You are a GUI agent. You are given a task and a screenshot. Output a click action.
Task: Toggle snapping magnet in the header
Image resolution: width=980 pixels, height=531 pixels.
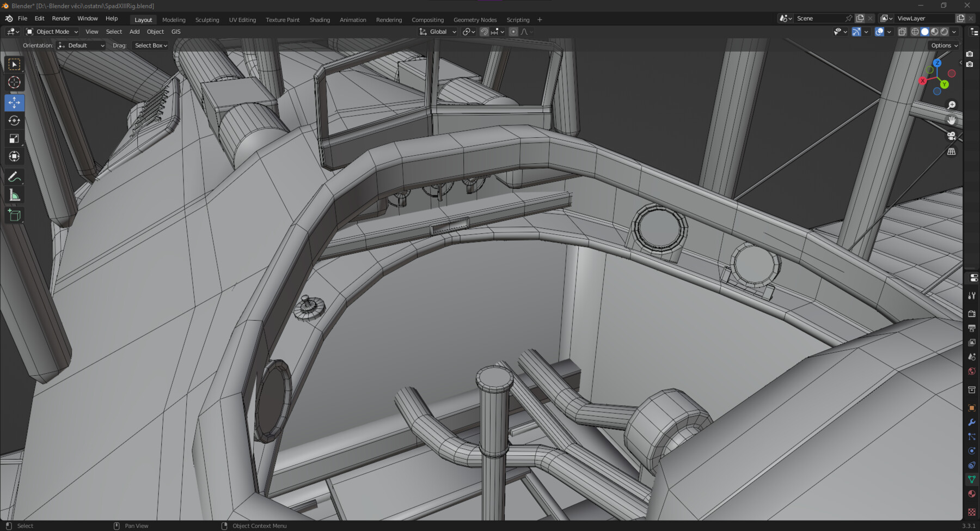click(483, 32)
